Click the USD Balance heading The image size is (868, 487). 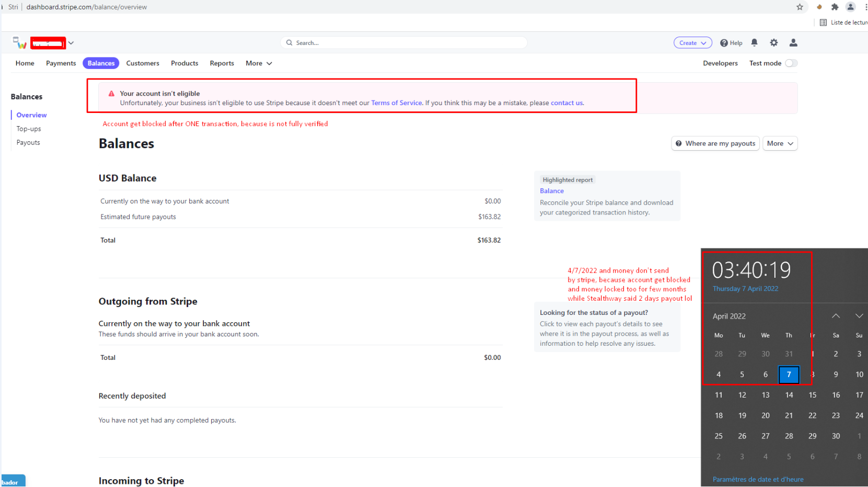pyautogui.click(x=128, y=178)
